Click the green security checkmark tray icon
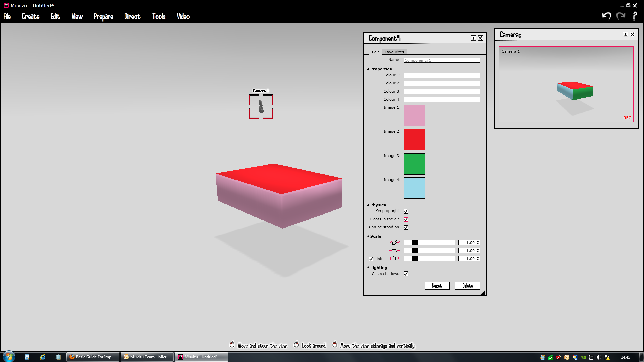644x362 pixels. 551,357
